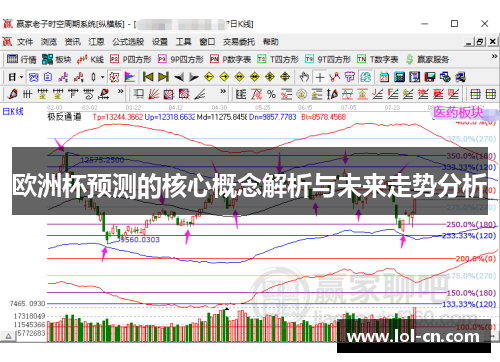Expand the drawing toolbar overflow chevron
Image resolution: width=500 pixels, height=362 pixels.
[121, 91]
